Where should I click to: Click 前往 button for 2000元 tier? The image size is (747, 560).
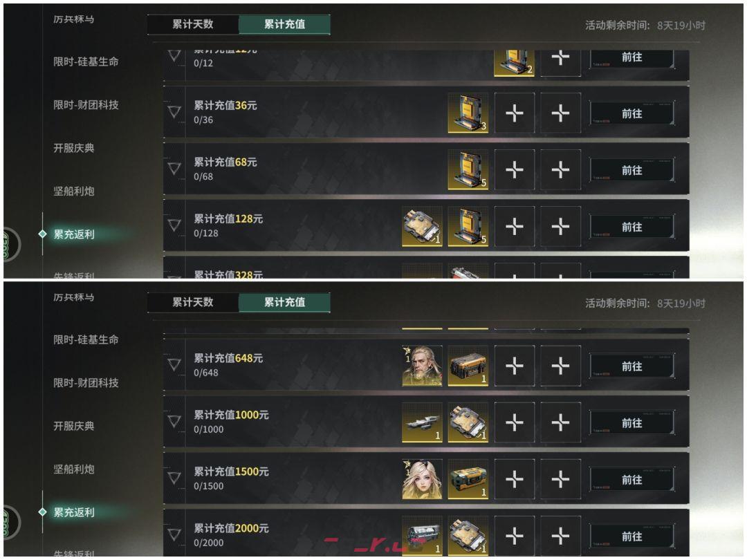tap(631, 536)
